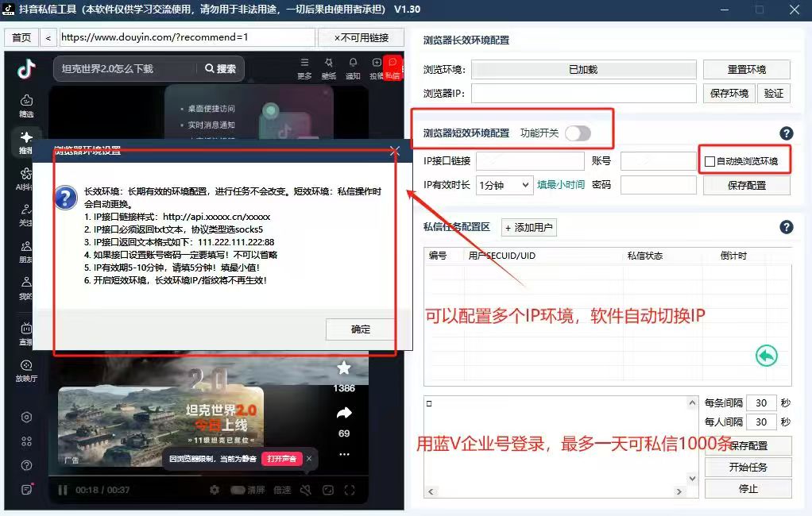Open the IP有效时长 dropdown showing 1分钟
812x516 pixels.
click(505, 185)
